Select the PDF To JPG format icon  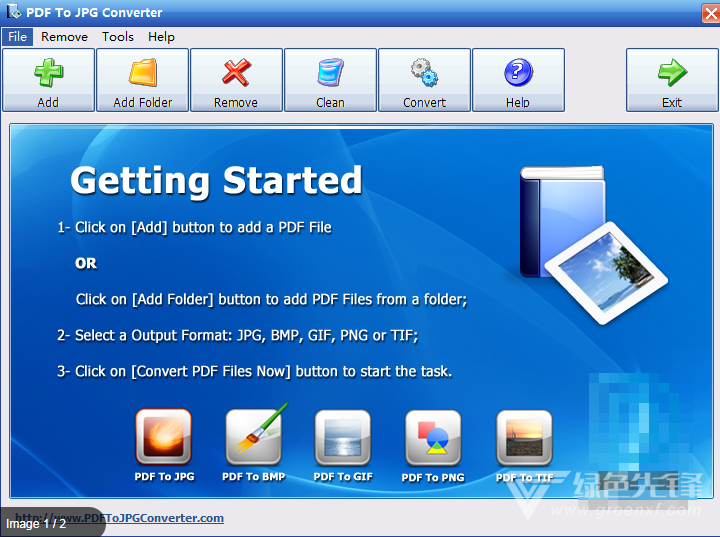tap(163, 437)
